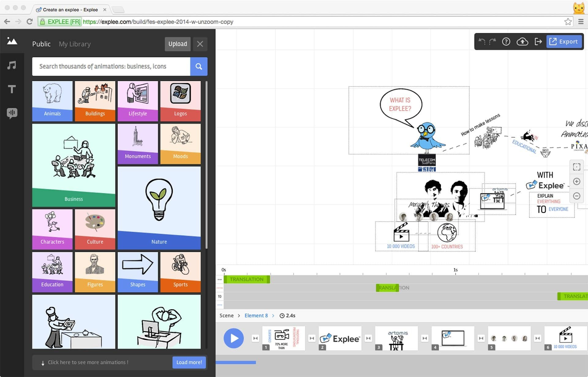Open the music sidebar icon
588x377 pixels.
tap(12, 65)
